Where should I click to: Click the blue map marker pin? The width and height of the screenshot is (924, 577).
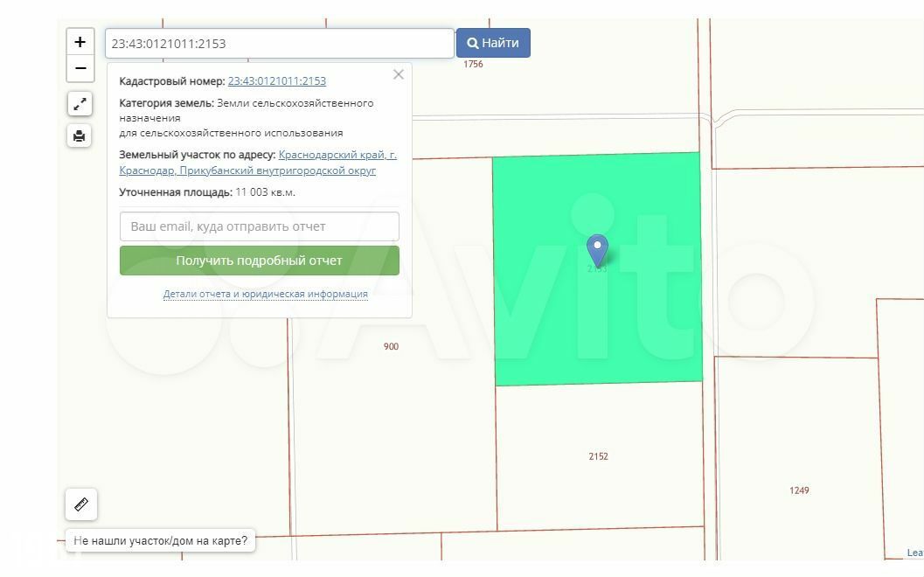597,250
